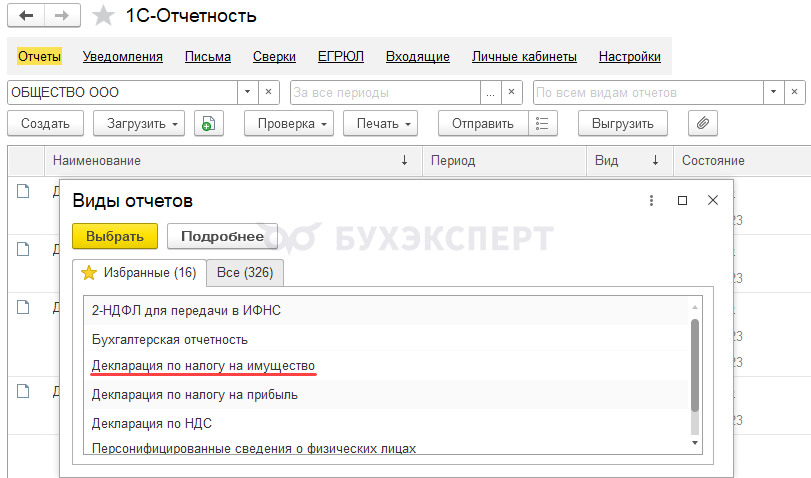Select Бухгалтерская отчетность in the list
Viewport: 811px width, 478px height.
click(387, 339)
